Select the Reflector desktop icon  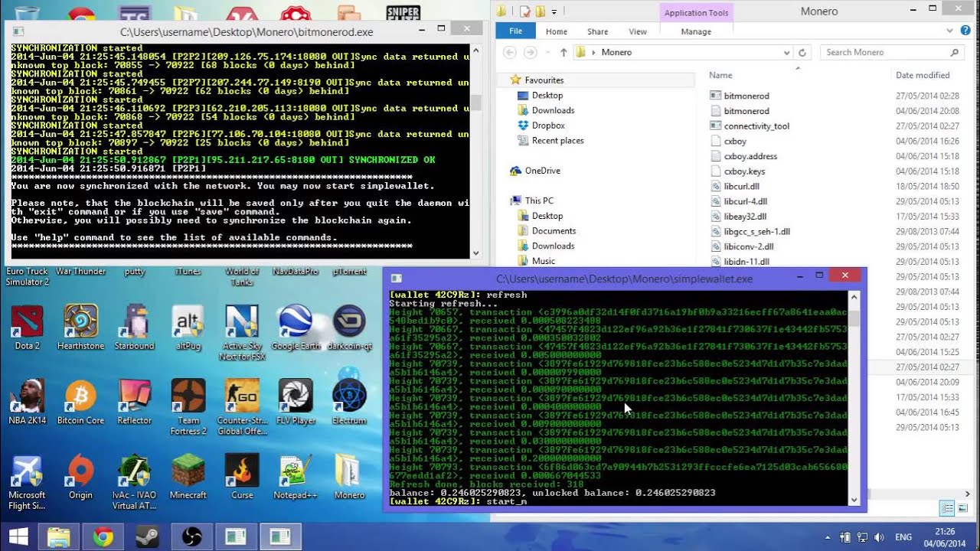point(135,402)
